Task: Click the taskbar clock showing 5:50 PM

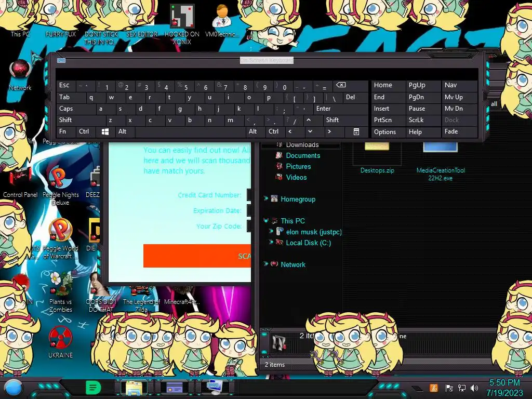Action: (504, 388)
